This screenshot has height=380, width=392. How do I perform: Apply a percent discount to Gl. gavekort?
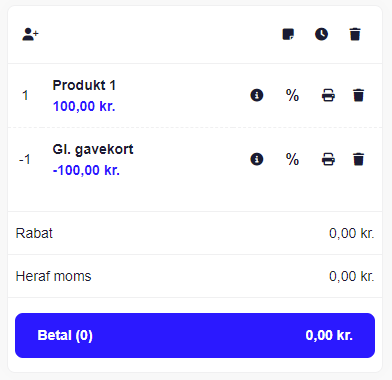(292, 159)
